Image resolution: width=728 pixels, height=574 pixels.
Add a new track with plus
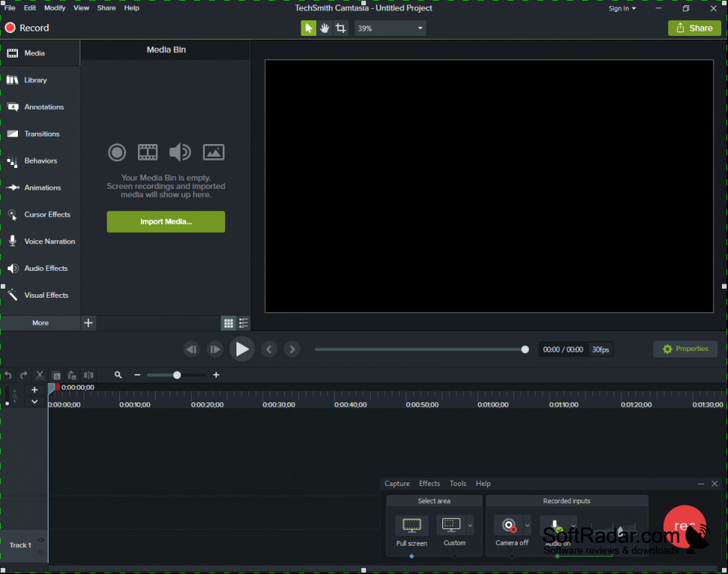pos(34,390)
